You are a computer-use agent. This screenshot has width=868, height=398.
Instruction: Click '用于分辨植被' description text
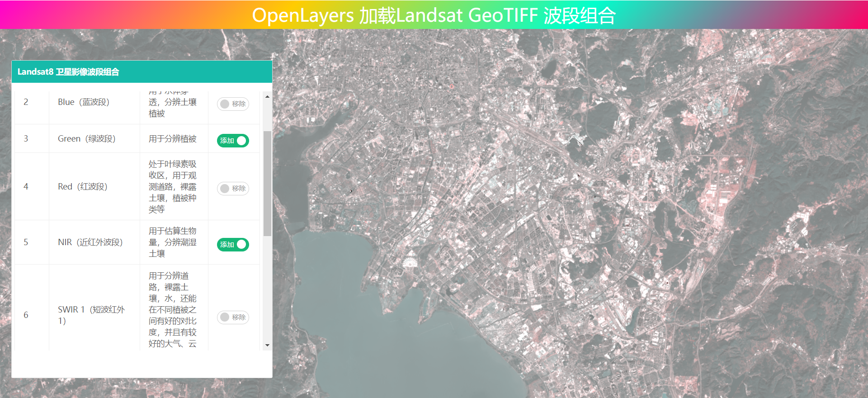point(173,139)
